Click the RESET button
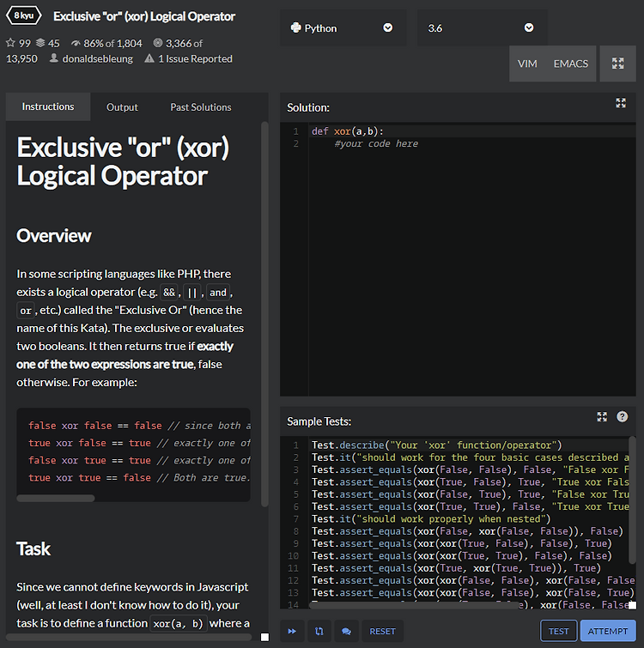 click(x=382, y=631)
